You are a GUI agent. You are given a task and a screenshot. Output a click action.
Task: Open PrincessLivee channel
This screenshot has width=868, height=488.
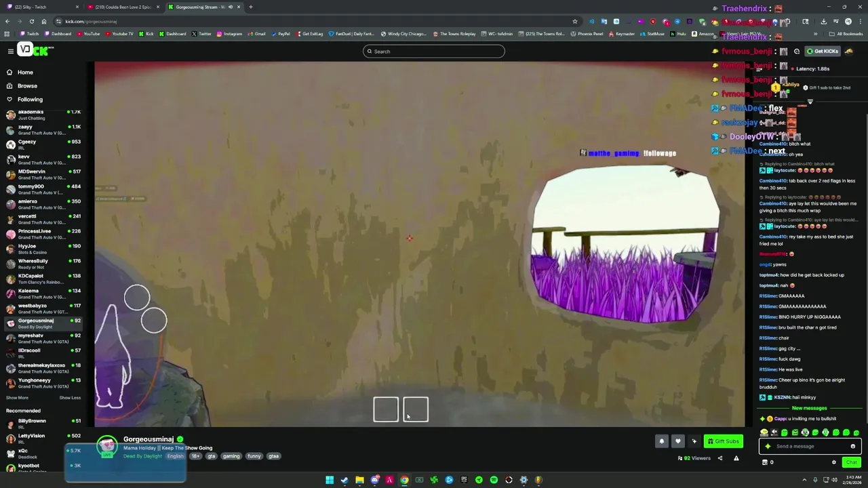[x=43, y=234]
